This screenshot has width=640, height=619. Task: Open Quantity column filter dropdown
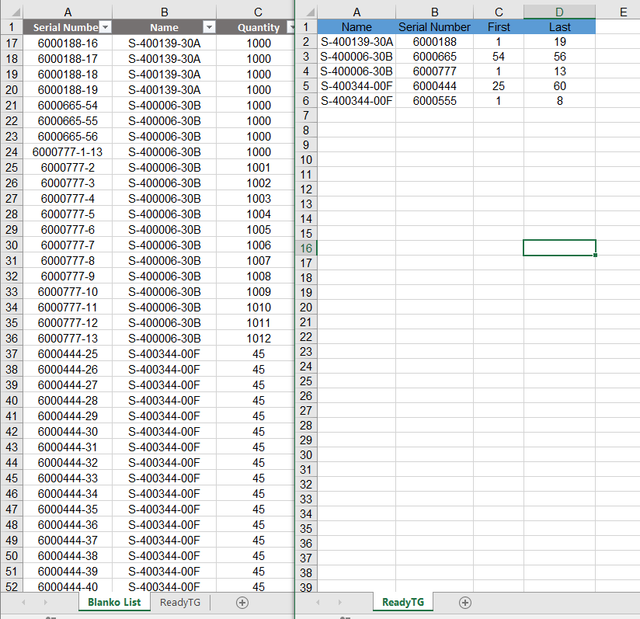291,27
